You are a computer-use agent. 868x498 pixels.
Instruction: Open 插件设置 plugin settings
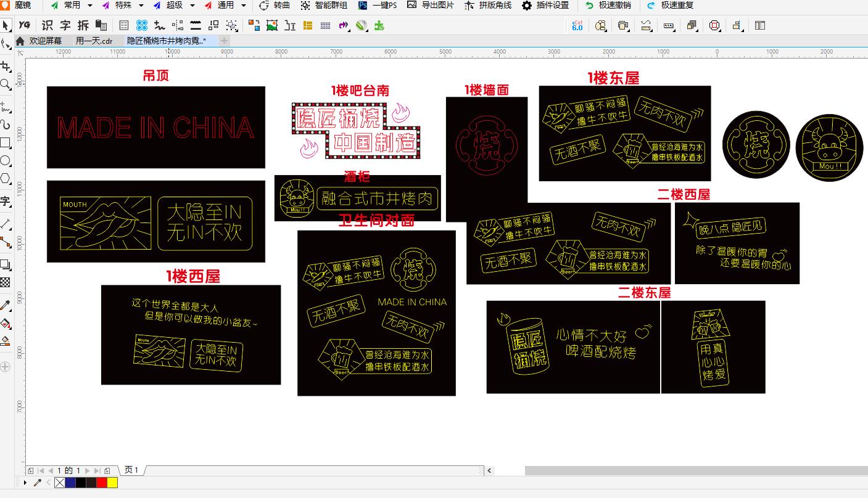point(545,5)
